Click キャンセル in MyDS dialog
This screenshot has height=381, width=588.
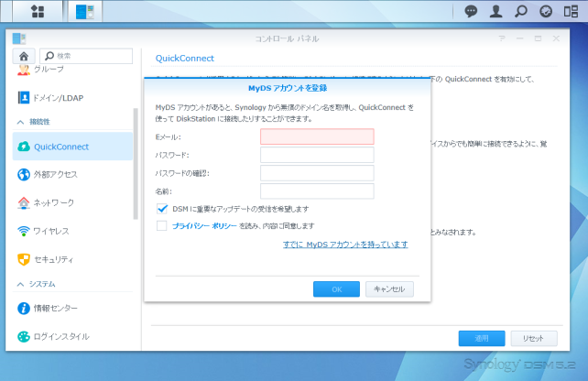point(389,289)
